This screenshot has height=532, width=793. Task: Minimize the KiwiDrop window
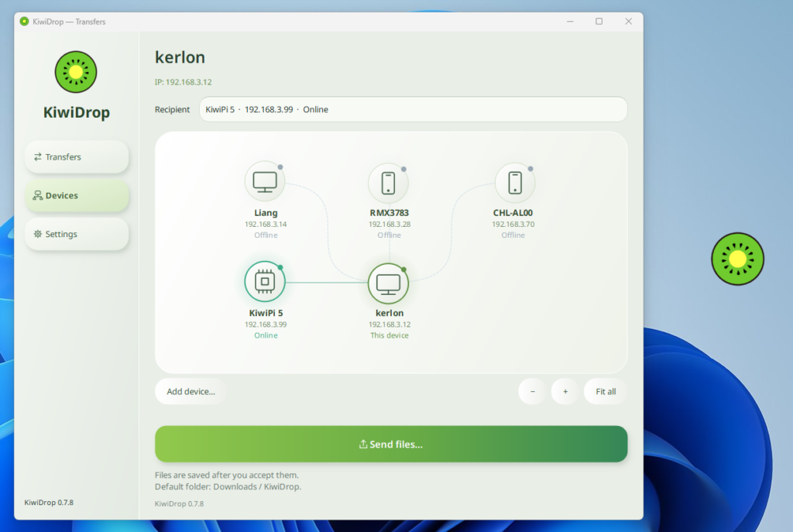pos(570,21)
